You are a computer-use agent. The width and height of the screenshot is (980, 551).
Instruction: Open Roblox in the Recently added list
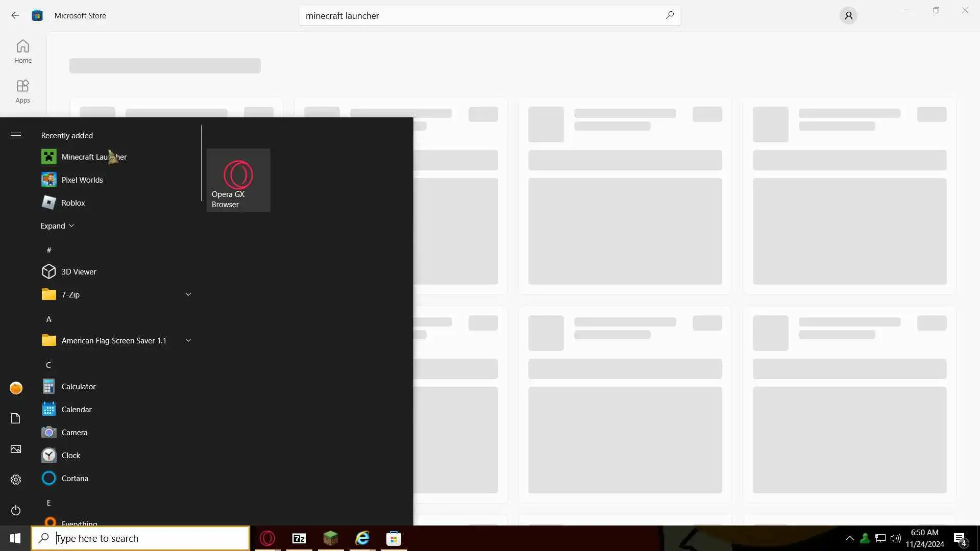pos(73,203)
